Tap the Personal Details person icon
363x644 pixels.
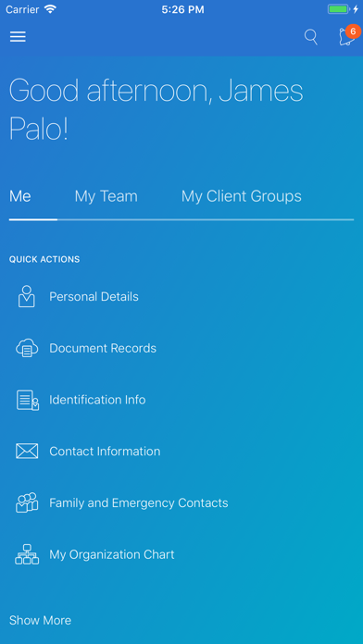27,296
